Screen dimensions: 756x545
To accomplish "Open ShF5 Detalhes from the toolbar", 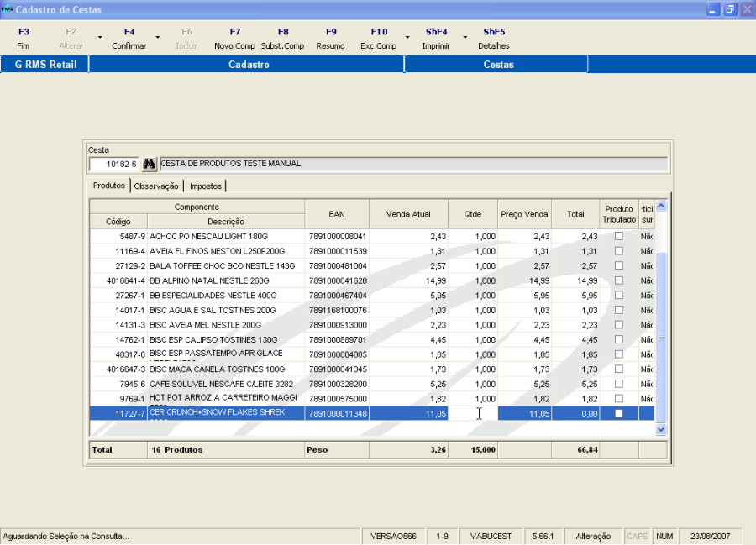I will 493,39.
